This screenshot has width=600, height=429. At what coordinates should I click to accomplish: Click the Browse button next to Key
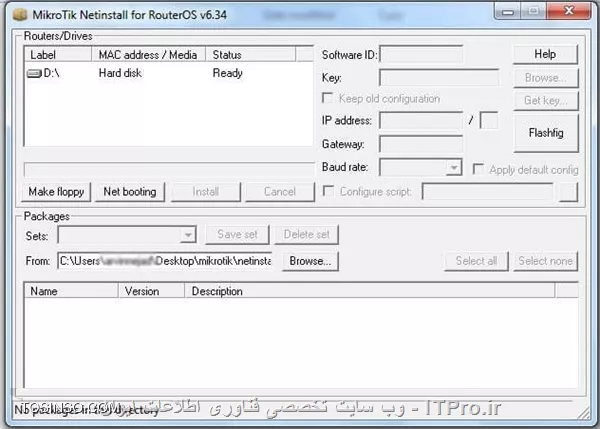pos(546,78)
